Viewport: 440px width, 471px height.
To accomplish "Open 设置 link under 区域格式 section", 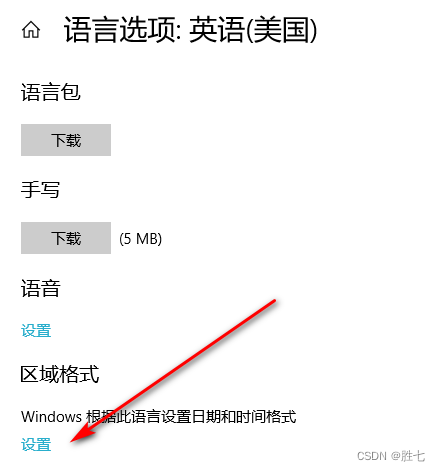I will (36, 445).
